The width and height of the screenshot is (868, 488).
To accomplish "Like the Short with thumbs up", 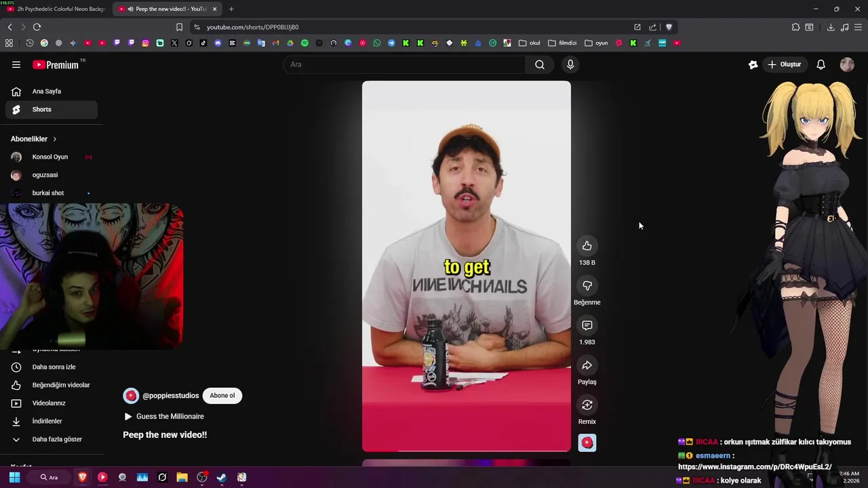I will click(587, 245).
